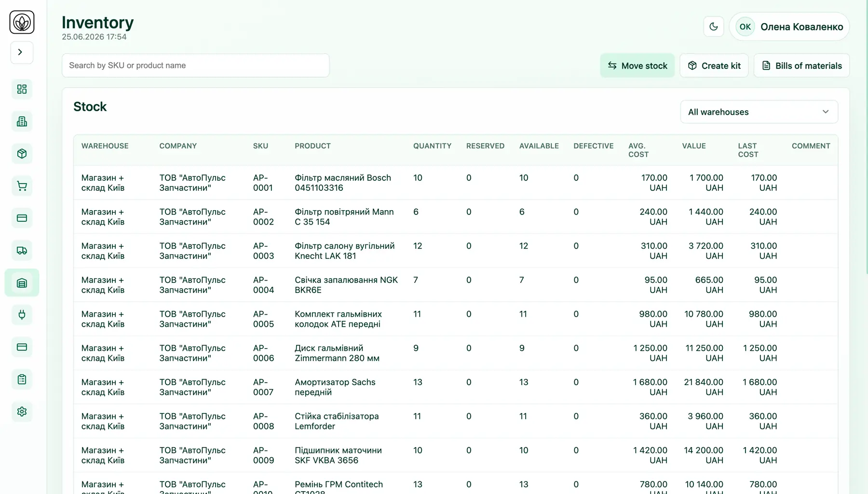The width and height of the screenshot is (868, 494).
Task: Toggle dark mode moon button
Action: click(x=714, y=27)
